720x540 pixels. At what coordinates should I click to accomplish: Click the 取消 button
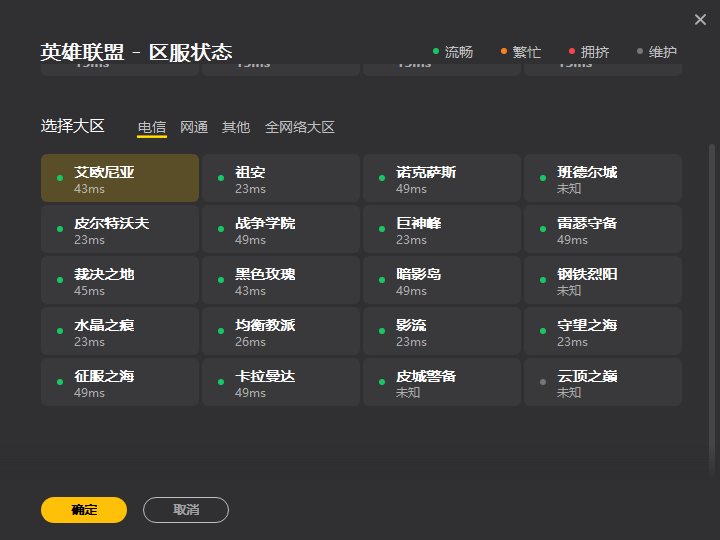click(186, 510)
